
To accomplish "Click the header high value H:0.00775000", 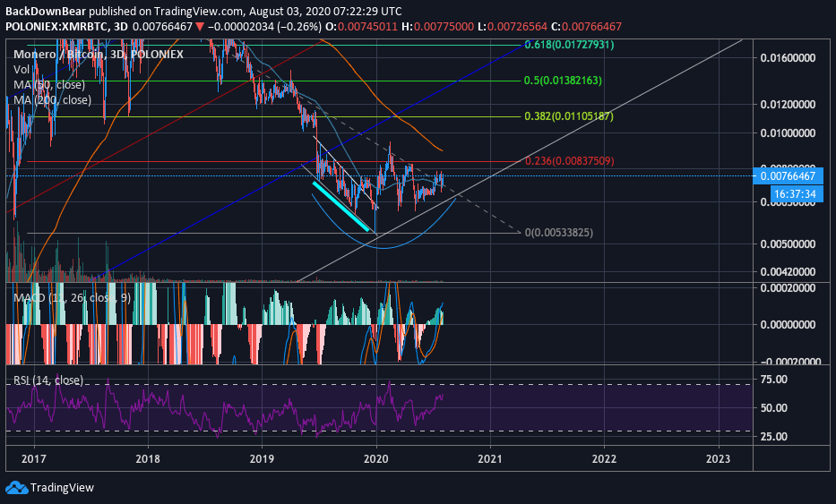I will (438, 27).
